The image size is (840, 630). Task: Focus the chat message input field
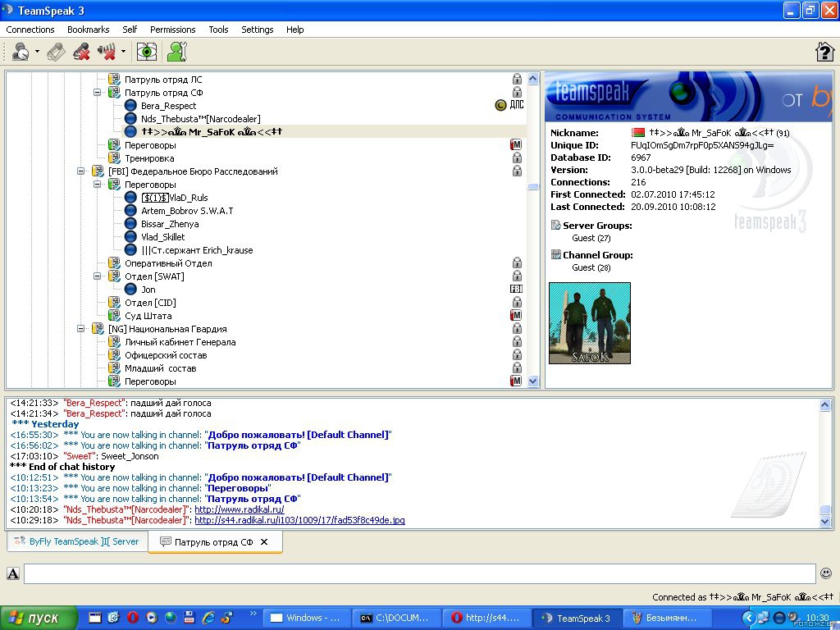(419, 573)
